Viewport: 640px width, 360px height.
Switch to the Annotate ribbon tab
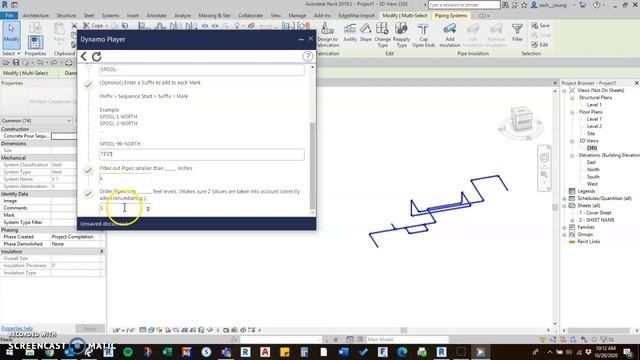(x=156, y=15)
